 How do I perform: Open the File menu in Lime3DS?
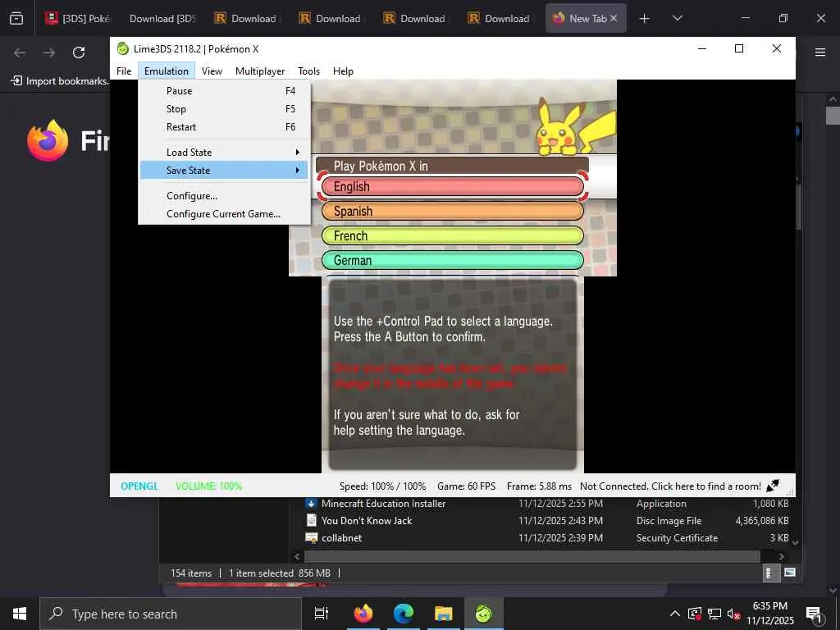click(124, 71)
